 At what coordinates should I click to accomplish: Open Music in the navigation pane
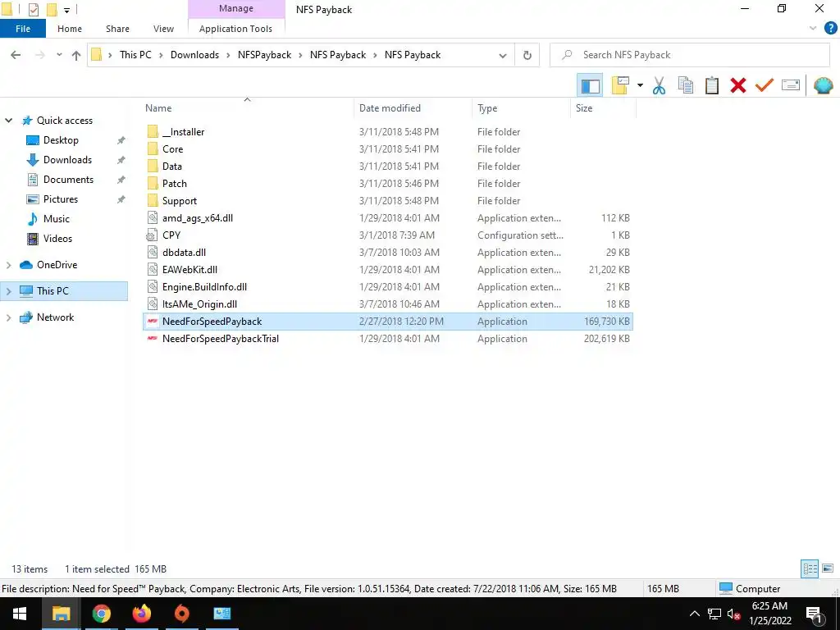tap(57, 218)
